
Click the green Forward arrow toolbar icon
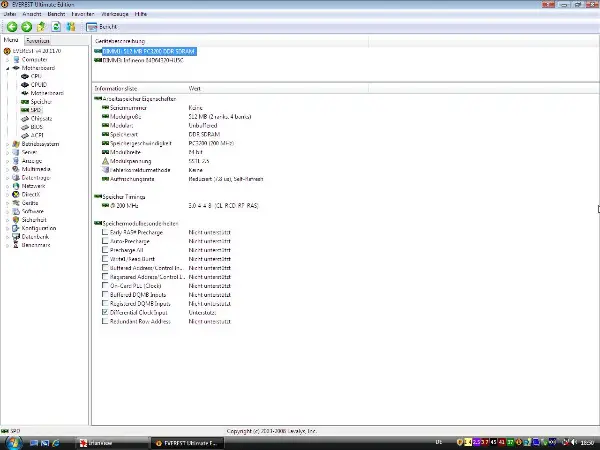[25, 27]
